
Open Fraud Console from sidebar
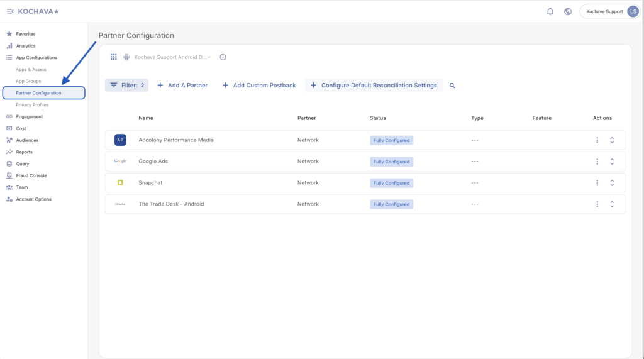(x=31, y=175)
